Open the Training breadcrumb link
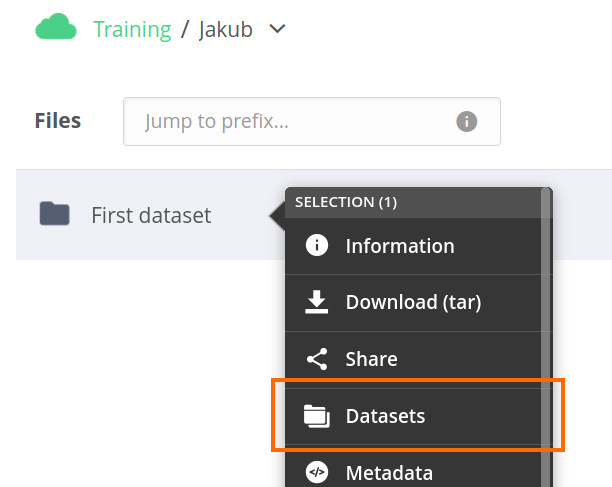This screenshot has width=612, height=487. pos(132,29)
